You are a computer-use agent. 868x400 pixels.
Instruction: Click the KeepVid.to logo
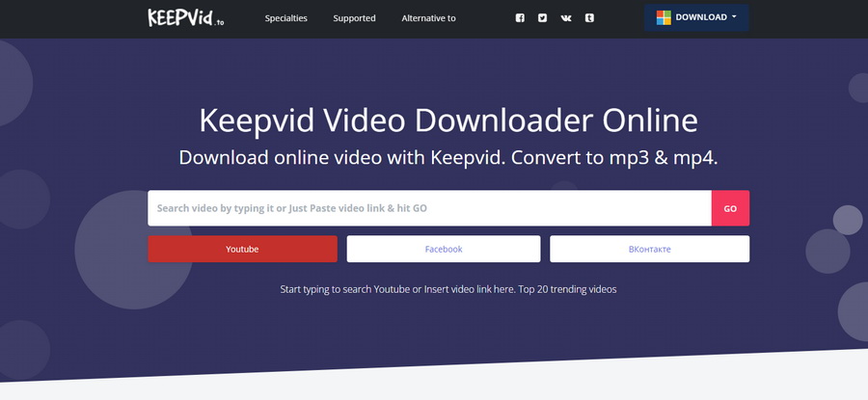point(186,17)
